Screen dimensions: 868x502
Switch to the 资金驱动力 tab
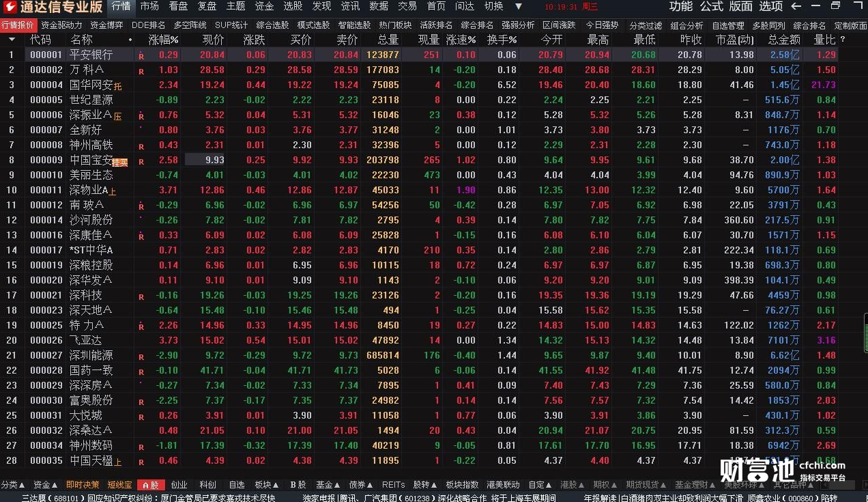[61, 25]
